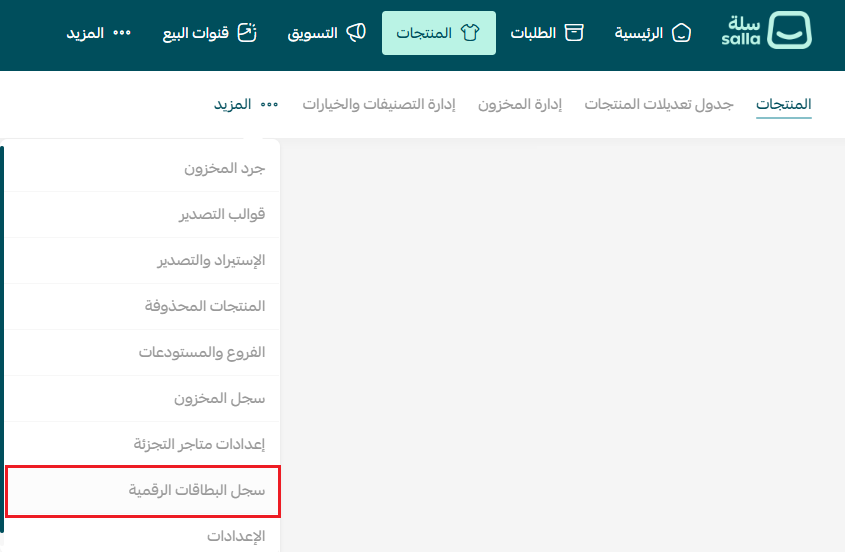Image resolution: width=845 pixels, height=552 pixels.
Task: Click the home icon beside الرئيسية
Action: click(681, 33)
